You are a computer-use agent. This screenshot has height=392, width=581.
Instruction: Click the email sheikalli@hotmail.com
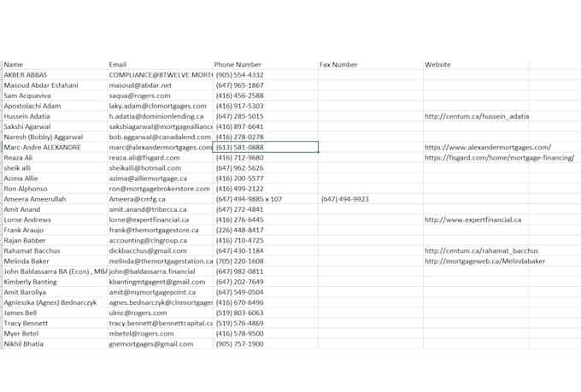pyautogui.click(x=145, y=168)
